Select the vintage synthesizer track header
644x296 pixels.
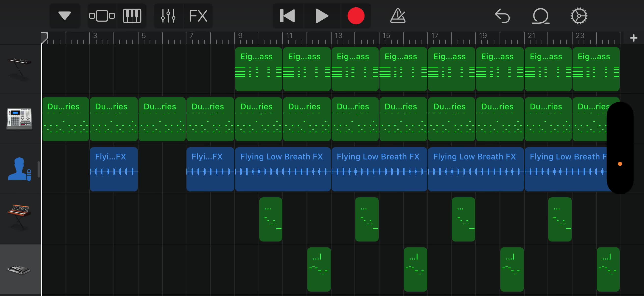click(x=20, y=219)
